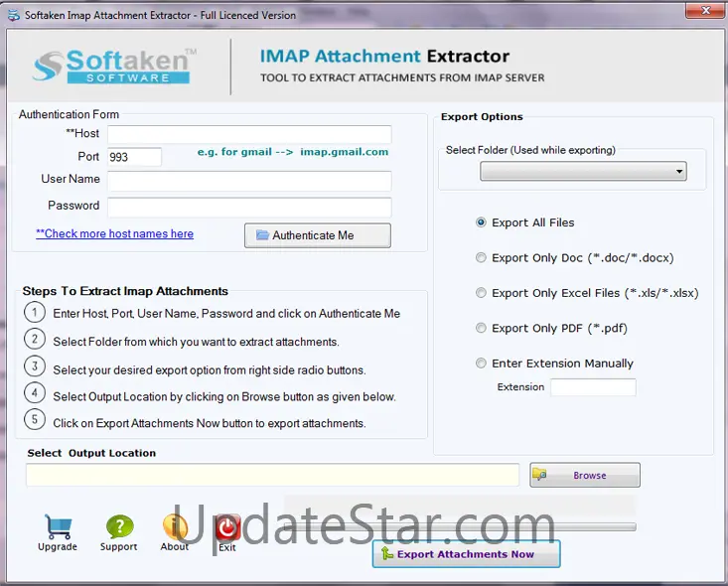Select Export Only PDF radio button

click(481, 328)
